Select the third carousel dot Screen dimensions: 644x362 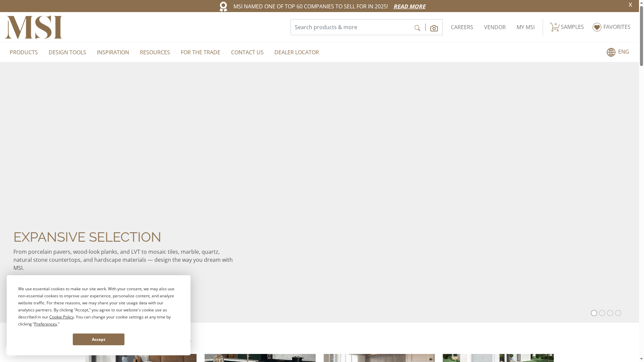point(610,313)
